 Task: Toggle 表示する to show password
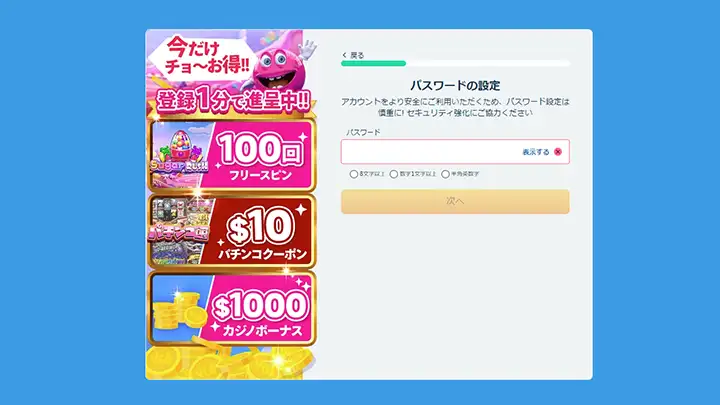pos(535,152)
